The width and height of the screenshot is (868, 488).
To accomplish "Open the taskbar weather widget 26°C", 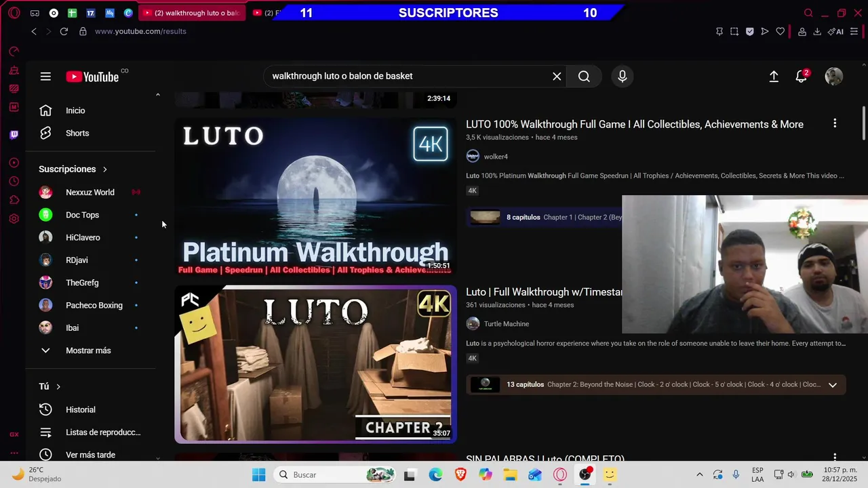I will (38, 474).
